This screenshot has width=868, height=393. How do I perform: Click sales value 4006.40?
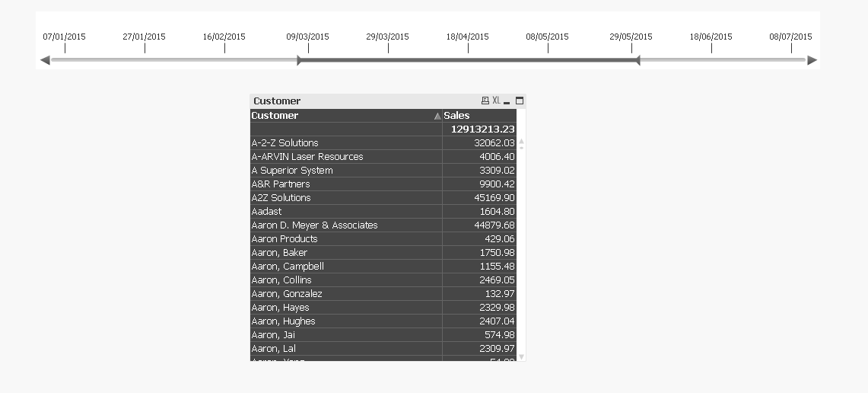tap(479, 156)
